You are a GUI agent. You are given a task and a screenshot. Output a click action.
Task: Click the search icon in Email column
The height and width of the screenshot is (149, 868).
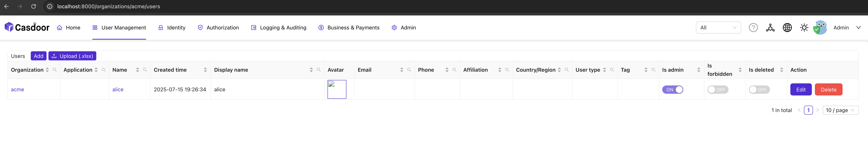pos(409,70)
